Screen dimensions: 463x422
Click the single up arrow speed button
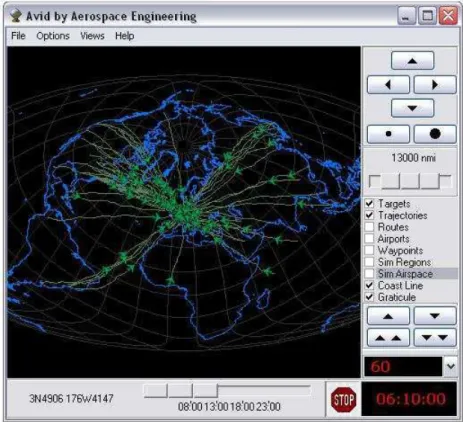388,316
